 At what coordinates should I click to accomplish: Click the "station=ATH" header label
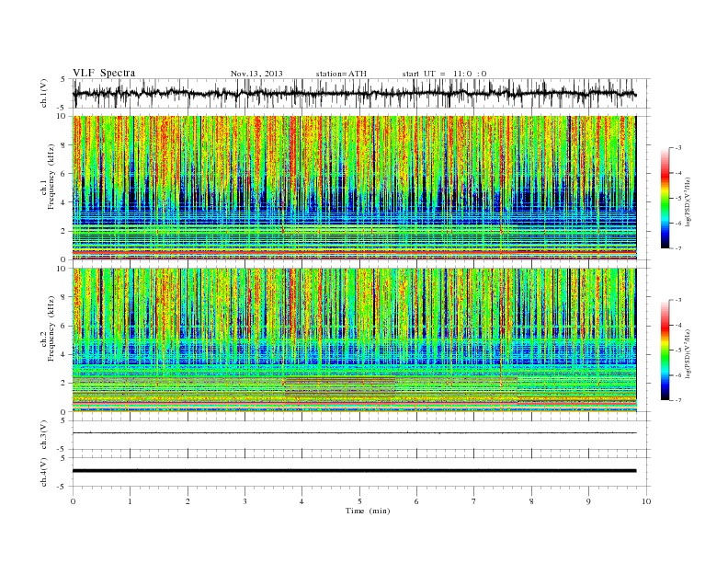click(x=341, y=74)
